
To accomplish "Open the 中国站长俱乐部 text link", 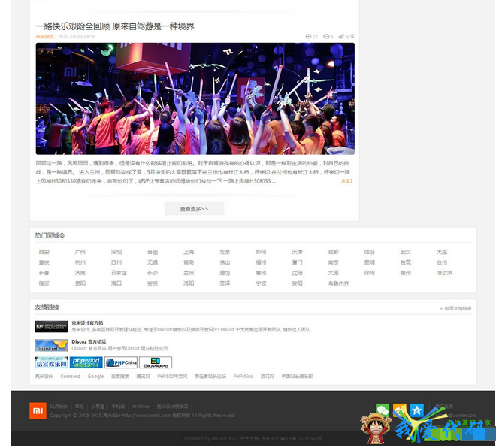I will (x=298, y=376).
